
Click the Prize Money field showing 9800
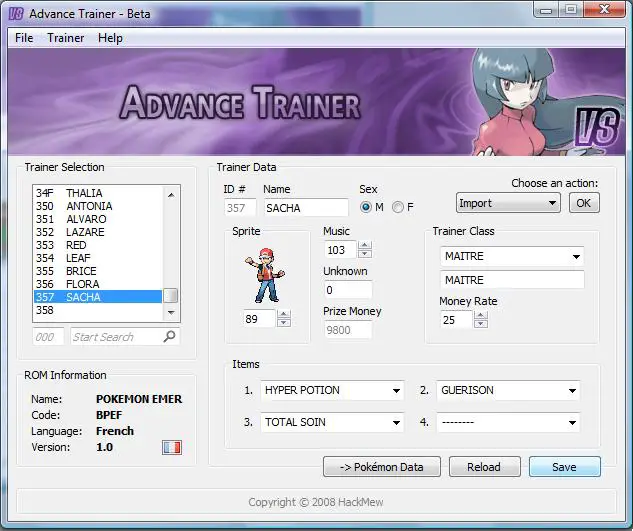click(x=348, y=330)
